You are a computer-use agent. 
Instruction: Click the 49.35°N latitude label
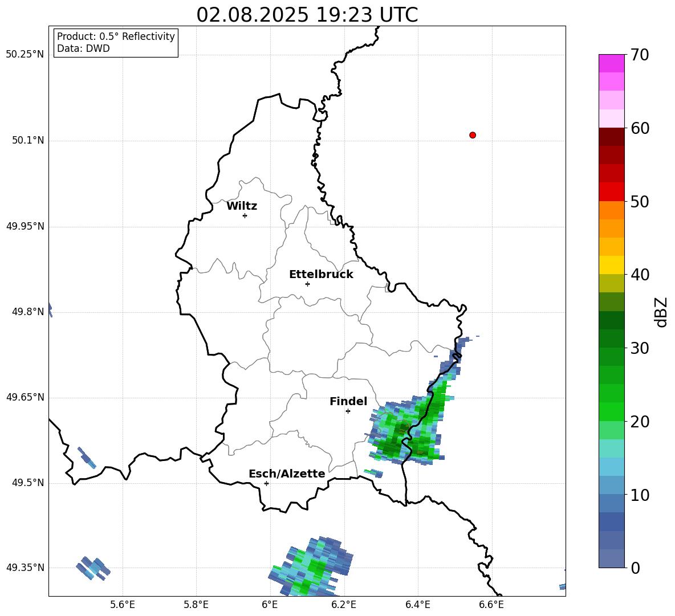pos(25,568)
